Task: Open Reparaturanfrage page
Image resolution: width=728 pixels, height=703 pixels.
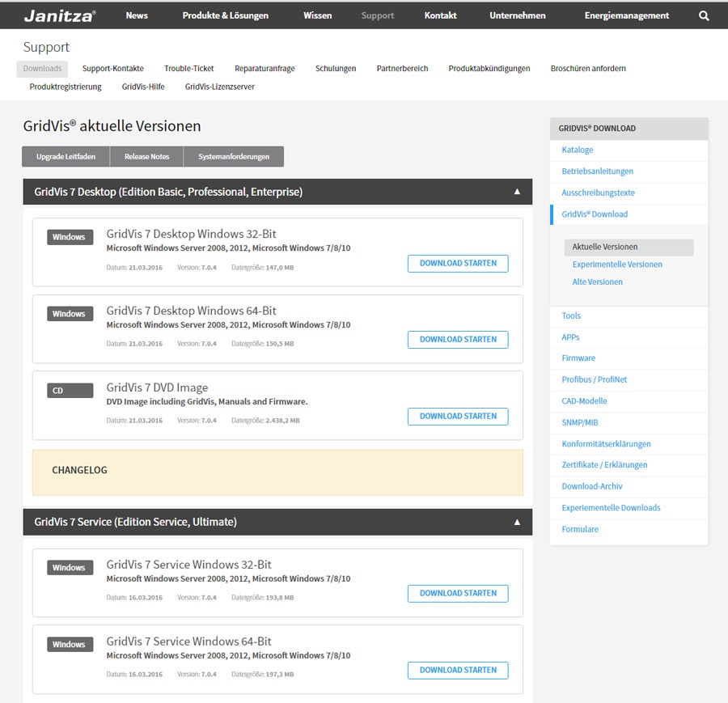Action: point(265,69)
